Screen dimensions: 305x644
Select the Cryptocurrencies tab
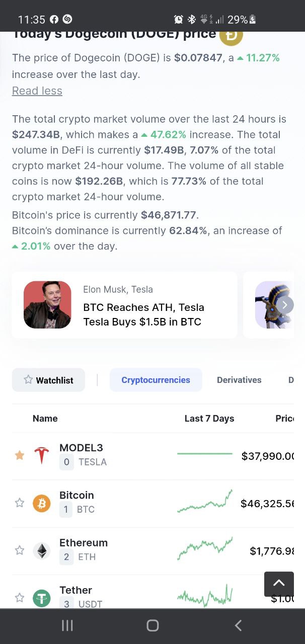click(x=156, y=380)
